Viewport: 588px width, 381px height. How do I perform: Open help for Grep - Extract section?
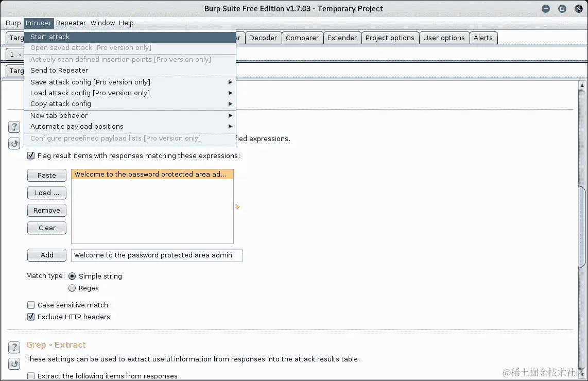click(14, 347)
